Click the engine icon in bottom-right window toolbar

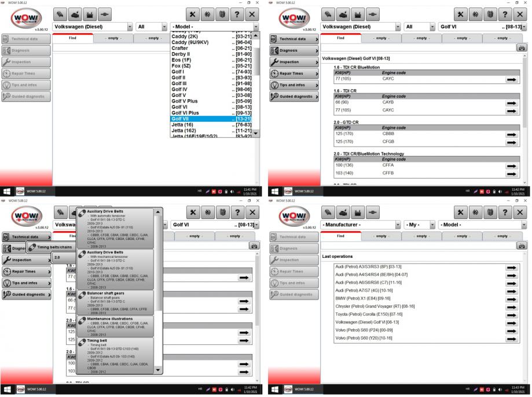(343, 212)
